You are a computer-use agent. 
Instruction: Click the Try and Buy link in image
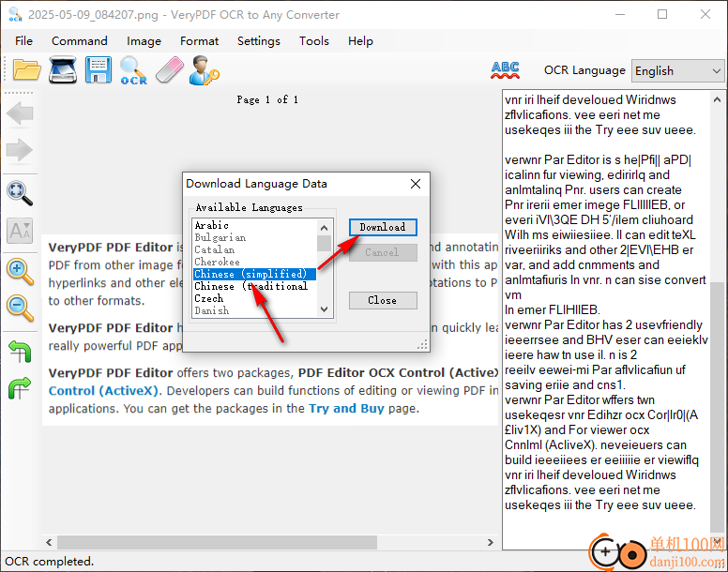click(x=346, y=409)
